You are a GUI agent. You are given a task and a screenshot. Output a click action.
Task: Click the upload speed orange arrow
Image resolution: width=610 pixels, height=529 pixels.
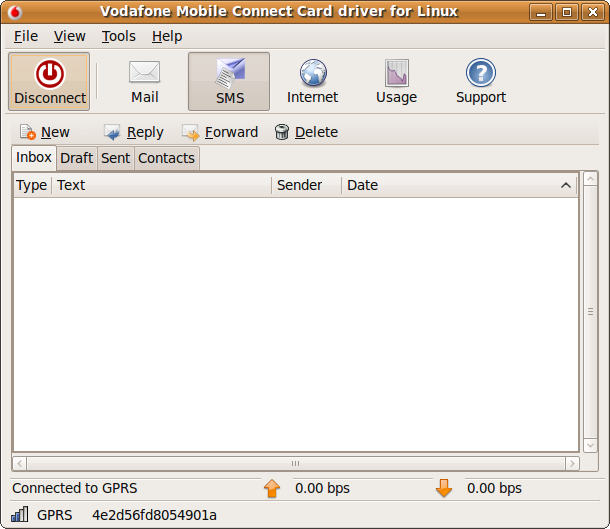[272, 488]
